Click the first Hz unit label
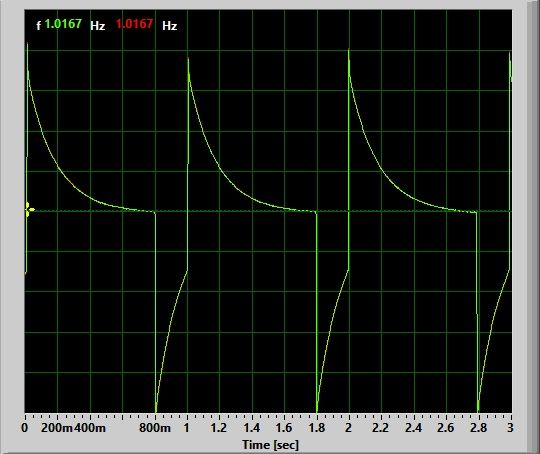Viewport: 540px width, 454px height. [x=97, y=26]
